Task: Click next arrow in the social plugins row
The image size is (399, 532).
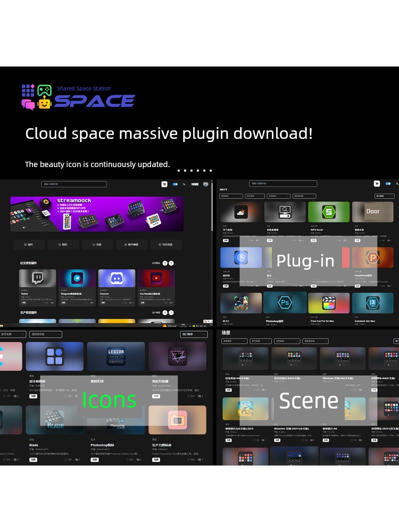Action: pyautogui.click(x=171, y=263)
